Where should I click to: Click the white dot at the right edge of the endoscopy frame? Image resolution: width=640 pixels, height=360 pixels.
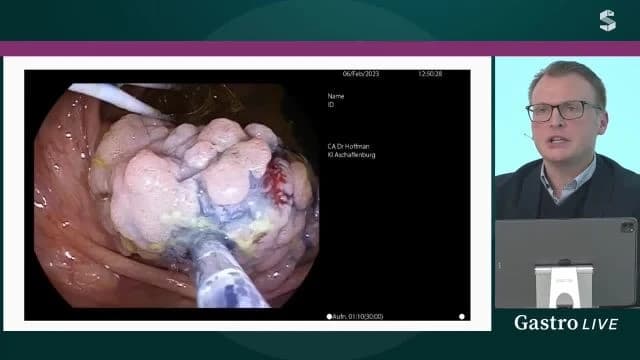462,316
